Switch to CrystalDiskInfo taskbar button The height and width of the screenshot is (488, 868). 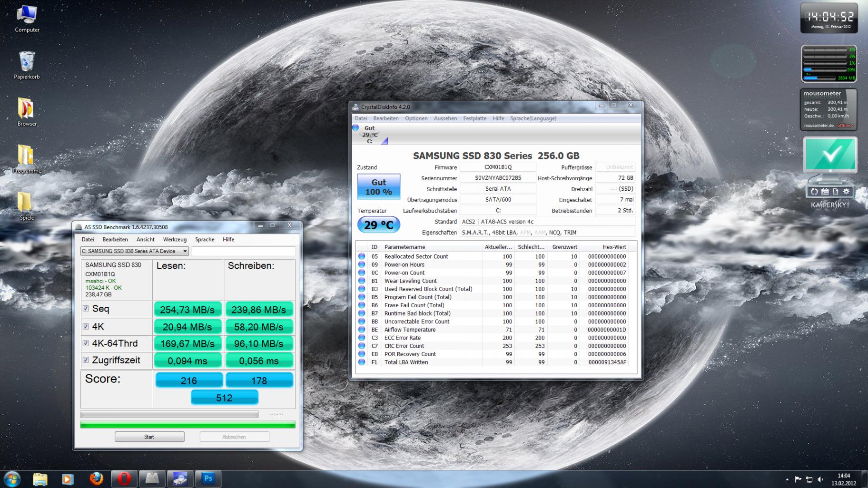click(180, 479)
